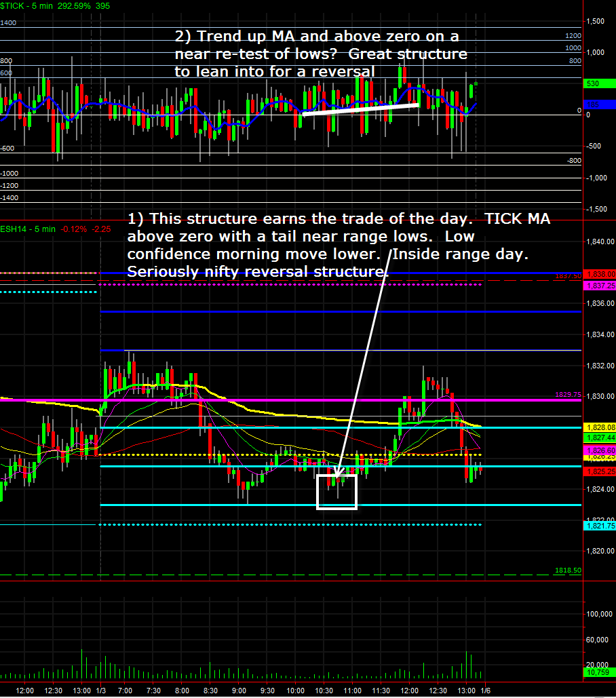Image resolution: width=616 pixels, height=698 pixels.
Task: Click the 100,000 volume axis label
Action: coord(600,614)
